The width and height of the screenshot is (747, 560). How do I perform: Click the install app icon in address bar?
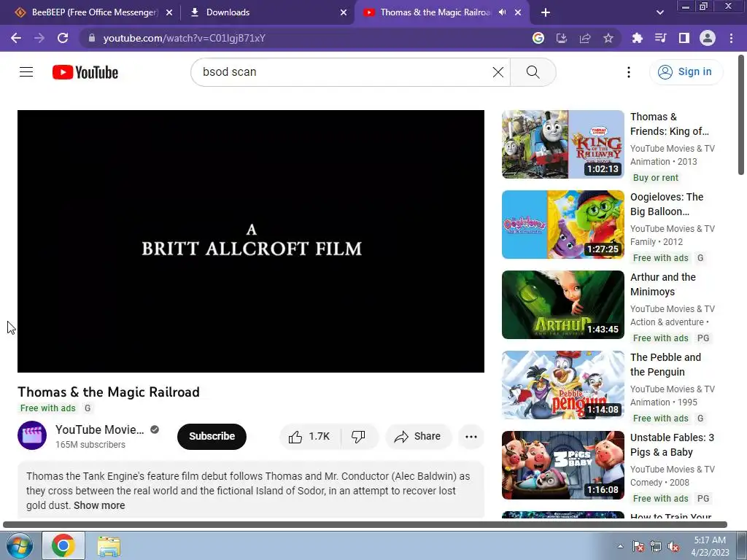point(562,38)
